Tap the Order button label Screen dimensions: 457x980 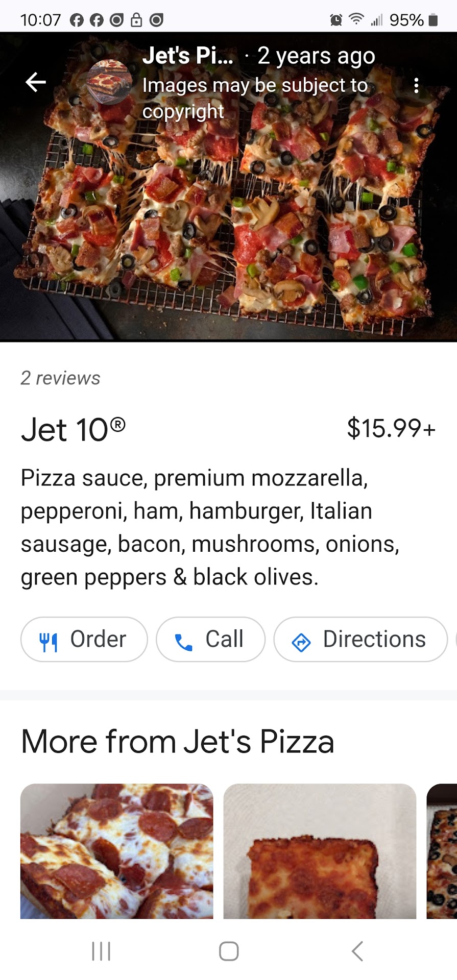click(98, 640)
